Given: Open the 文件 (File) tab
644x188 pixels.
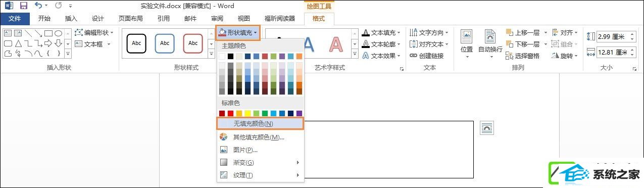Looking at the screenshot, I should tap(15, 19).
